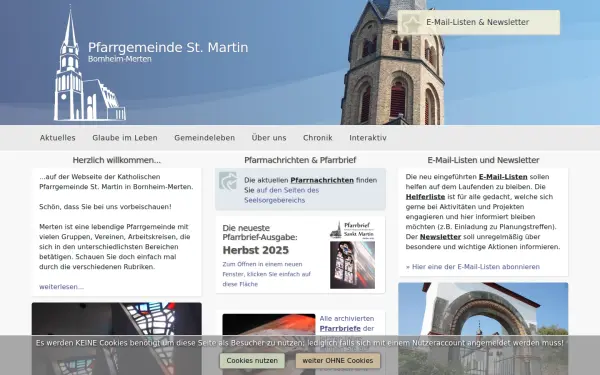Open the Interaktiv menu
600x375 pixels.
[368, 138]
